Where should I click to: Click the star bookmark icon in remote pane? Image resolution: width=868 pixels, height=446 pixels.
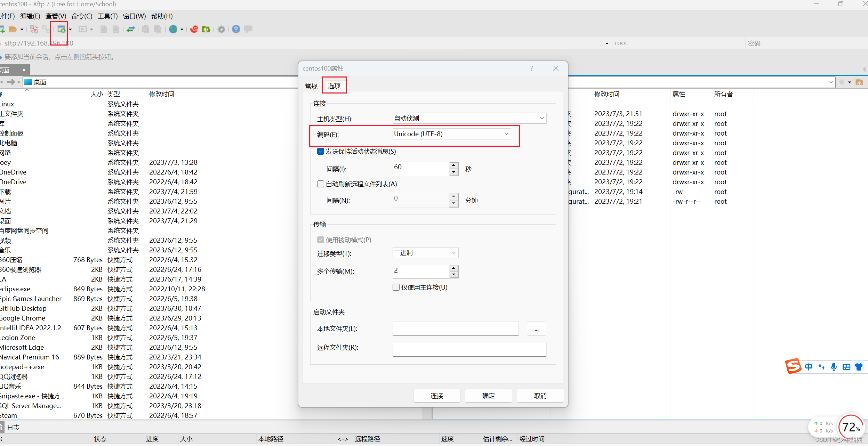tap(842, 82)
